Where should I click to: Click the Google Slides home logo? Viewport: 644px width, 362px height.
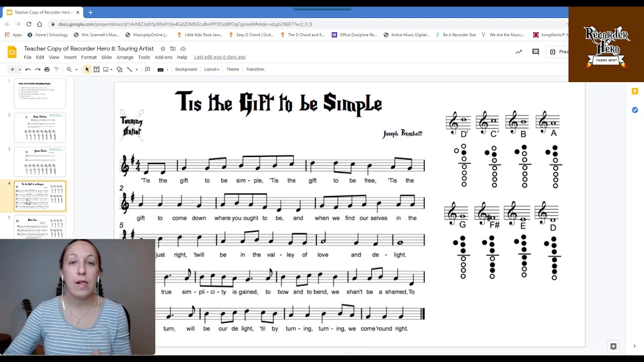coord(12,52)
